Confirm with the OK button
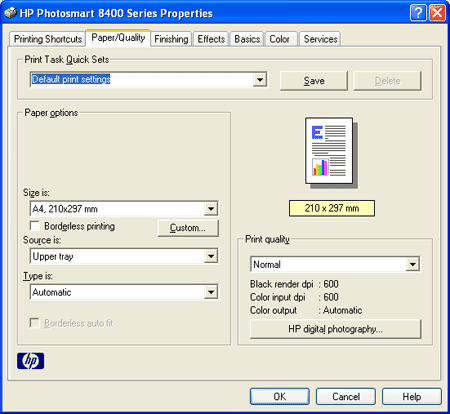 (280, 396)
